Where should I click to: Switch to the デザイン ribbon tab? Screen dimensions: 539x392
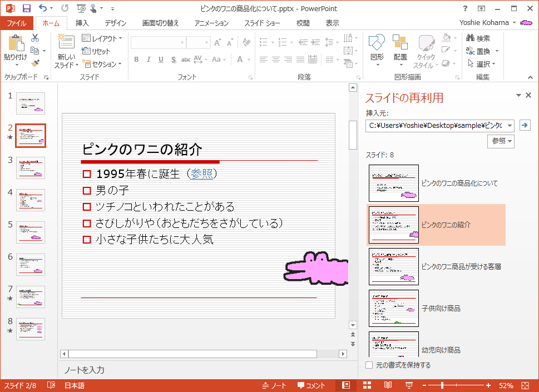(x=116, y=23)
